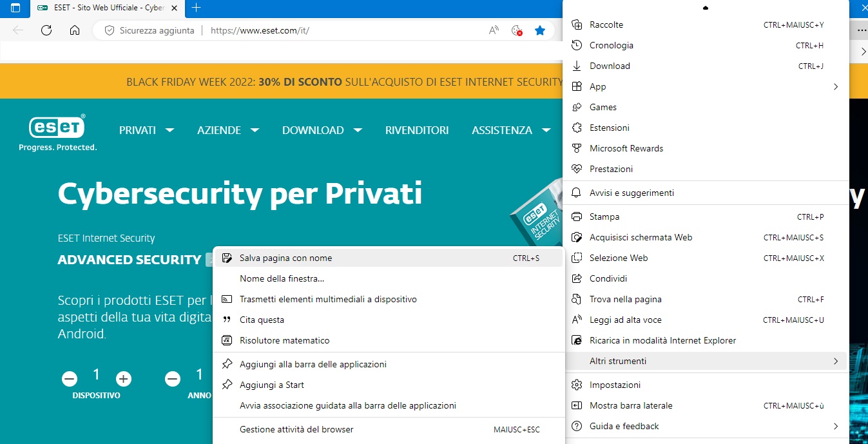Click the Condividi share icon

(577, 278)
